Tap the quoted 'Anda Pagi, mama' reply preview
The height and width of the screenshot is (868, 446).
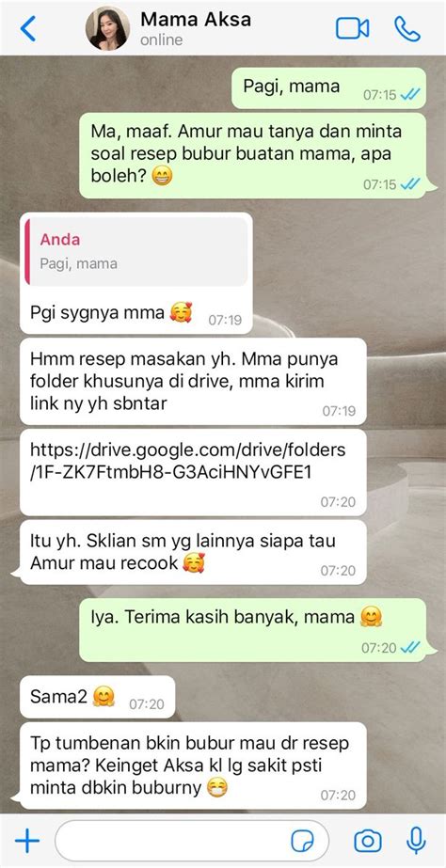click(135, 251)
